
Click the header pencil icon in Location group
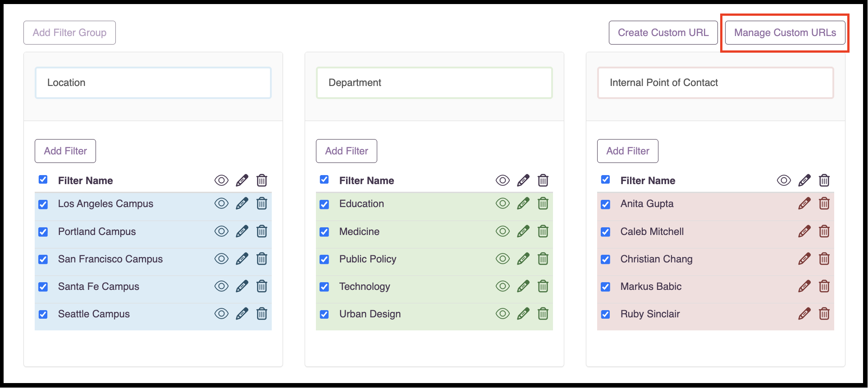tap(242, 180)
